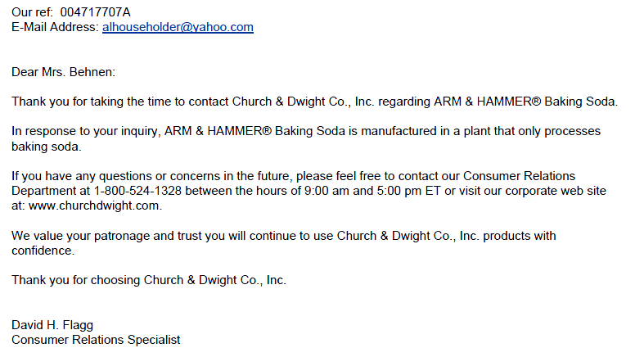Click the words "Consumer Relations" in the third paragraph
Image resolution: width=644 pixels, height=357 pixels.
[519, 176]
